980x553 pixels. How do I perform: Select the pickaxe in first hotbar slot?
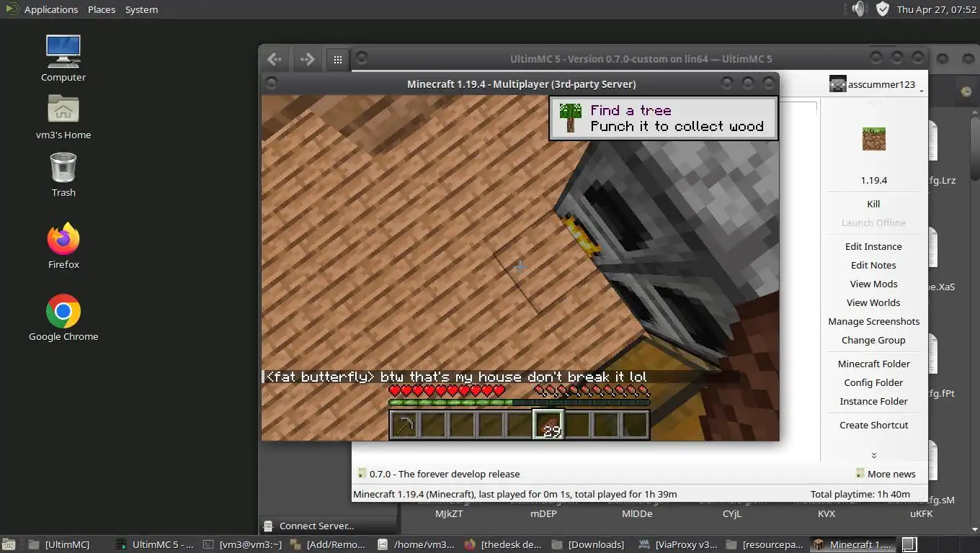point(404,425)
